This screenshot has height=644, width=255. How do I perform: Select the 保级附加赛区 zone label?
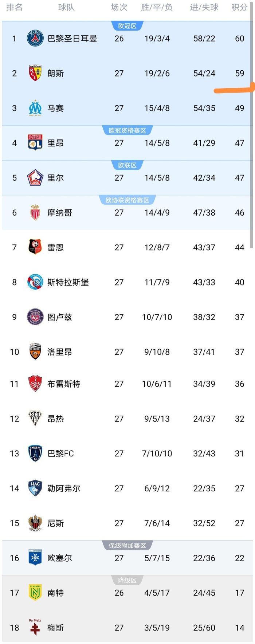pyautogui.click(x=127, y=545)
